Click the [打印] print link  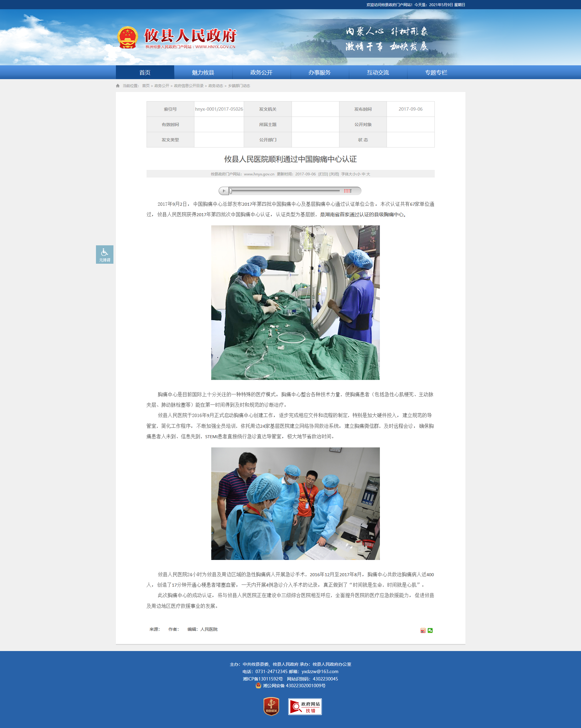[323, 174]
